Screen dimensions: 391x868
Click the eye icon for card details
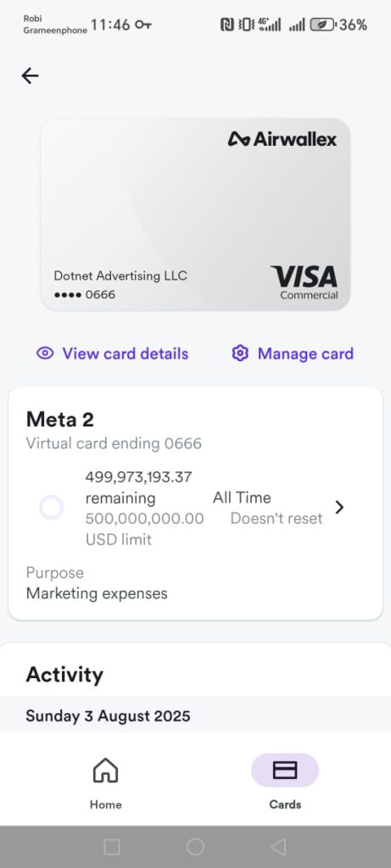coord(45,353)
